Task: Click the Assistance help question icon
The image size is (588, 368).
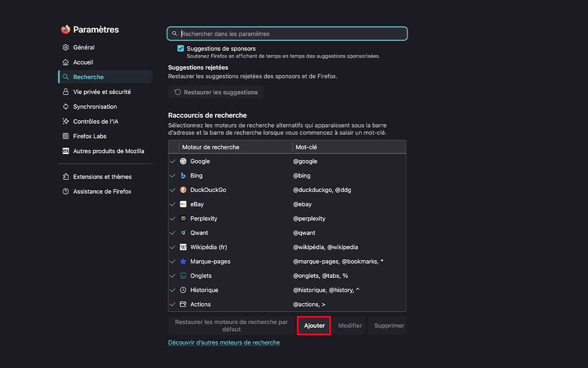Action: pyautogui.click(x=66, y=191)
